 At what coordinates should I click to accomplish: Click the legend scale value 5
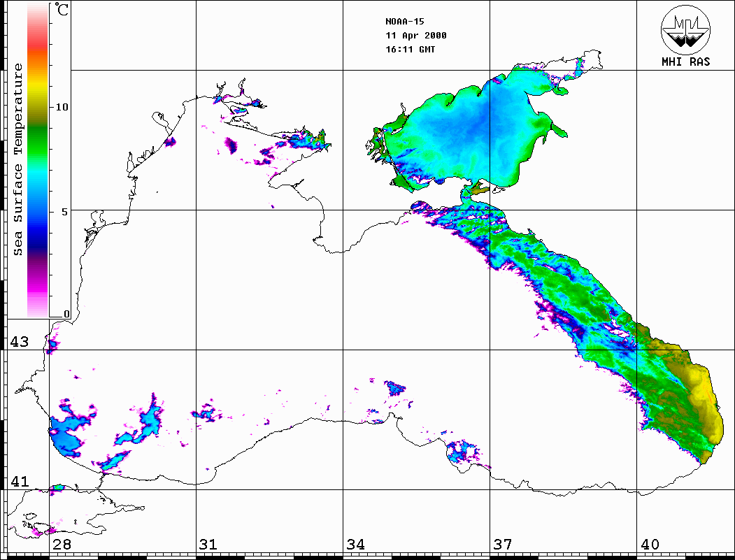(64, 212)
